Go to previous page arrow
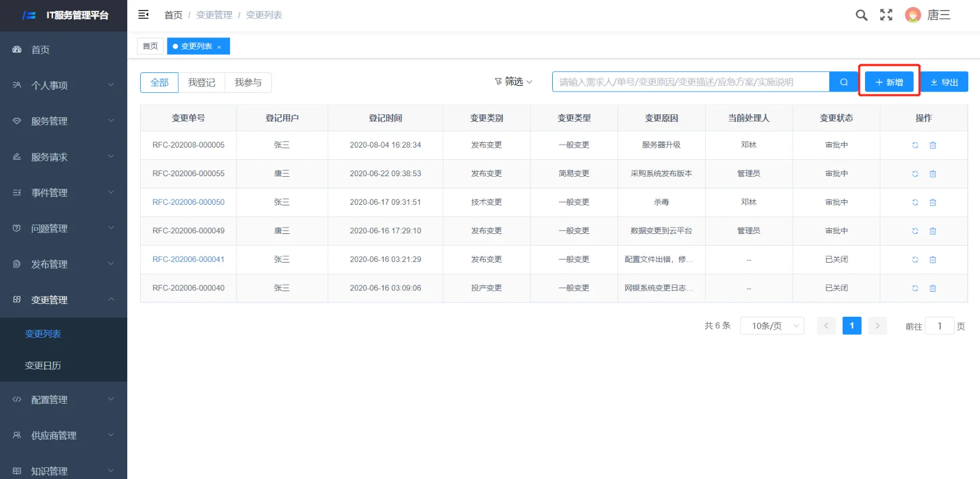980x479 pixels. pyautogui.click(x=826, y=326)
